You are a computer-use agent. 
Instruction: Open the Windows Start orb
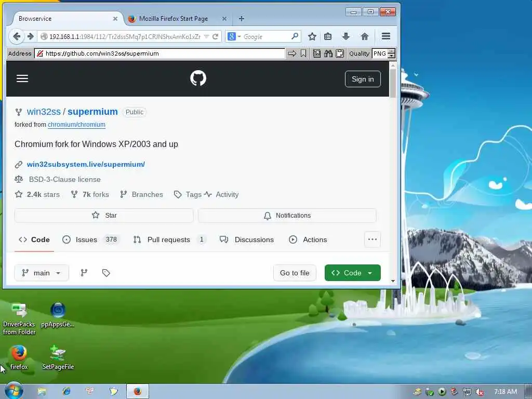[x=14, y=391]
